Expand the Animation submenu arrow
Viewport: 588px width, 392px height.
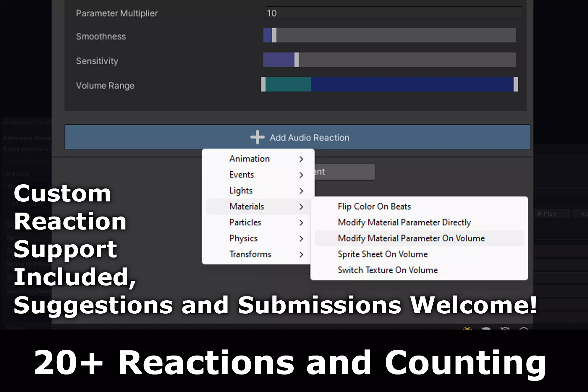tap(301, 159)
